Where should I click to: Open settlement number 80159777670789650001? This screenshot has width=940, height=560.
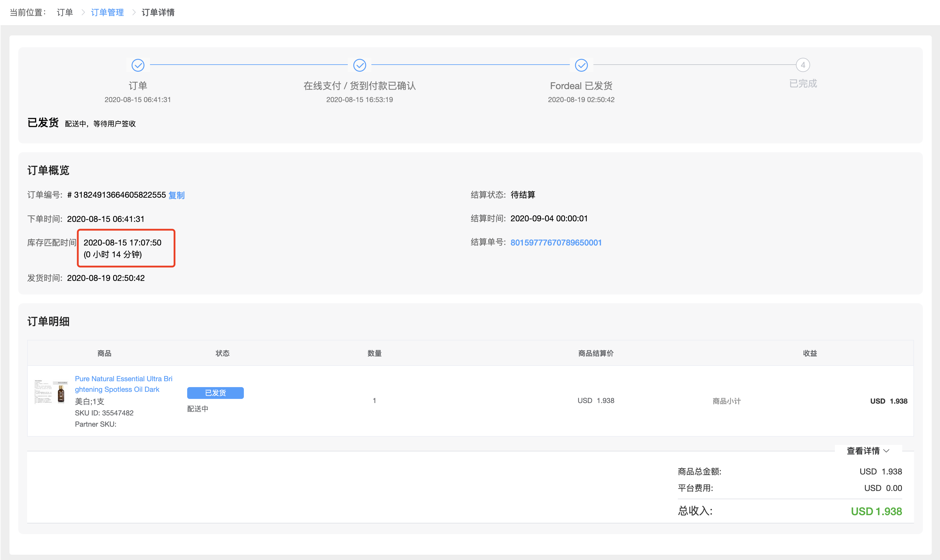tap(556, 243)
